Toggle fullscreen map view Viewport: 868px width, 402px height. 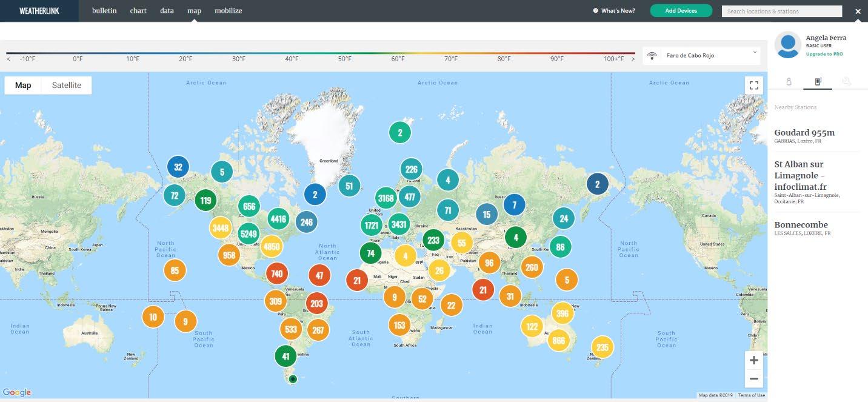[754, 85]
